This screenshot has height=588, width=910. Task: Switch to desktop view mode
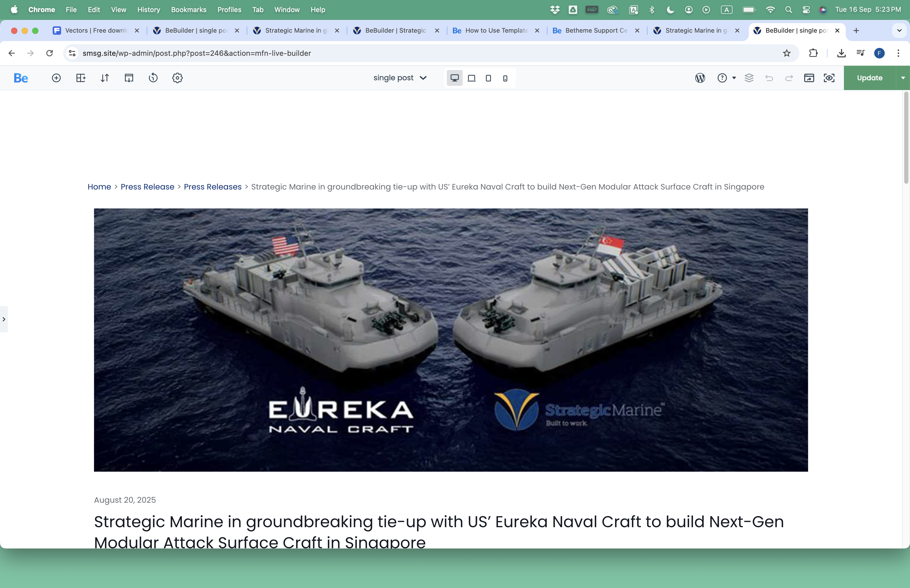pyautogui.click(x=454, y=78)
